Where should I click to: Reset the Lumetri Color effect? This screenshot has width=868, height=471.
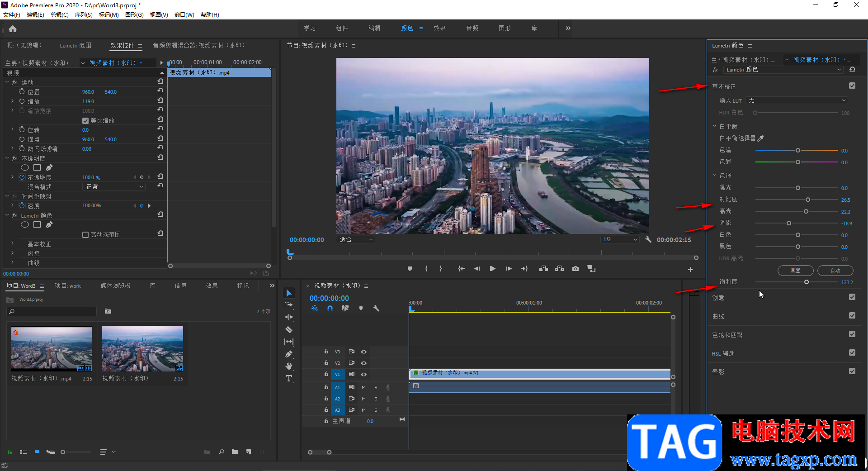[852, 70]
